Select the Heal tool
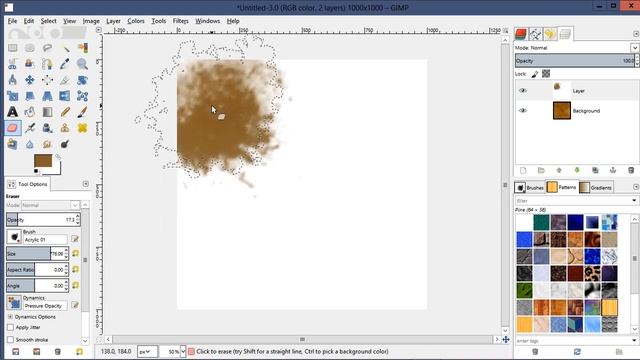The height and width of the screenshot is (360, 640). tap(82, 128)
